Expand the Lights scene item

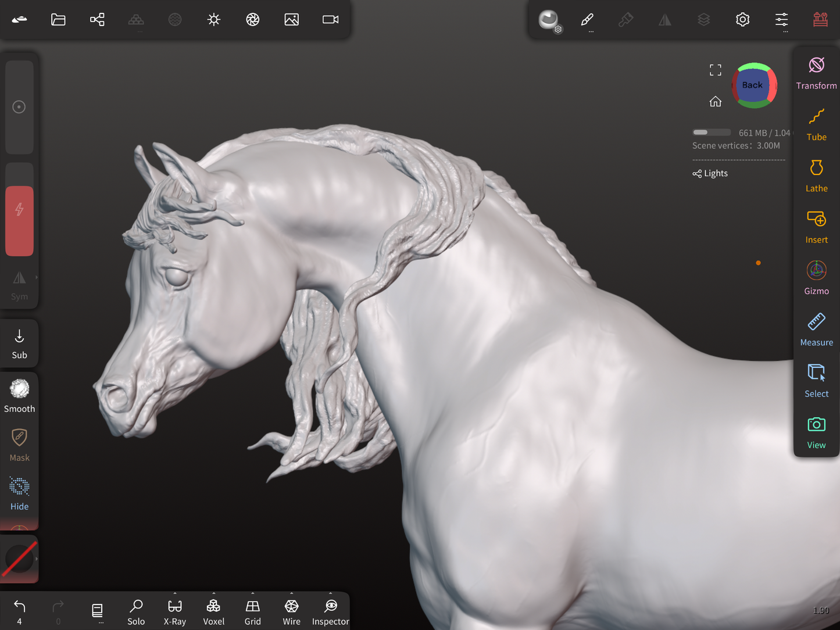click(x=710, y=173)
